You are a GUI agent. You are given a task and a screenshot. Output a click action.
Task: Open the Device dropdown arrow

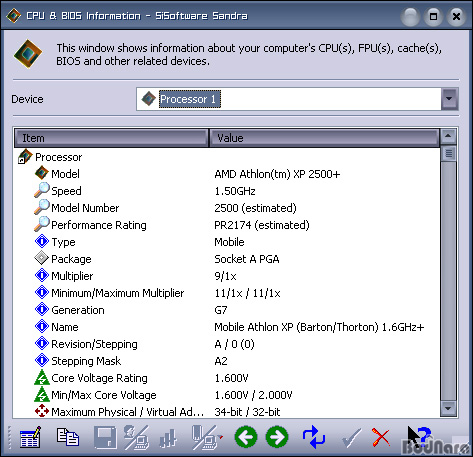coord(449,99)
